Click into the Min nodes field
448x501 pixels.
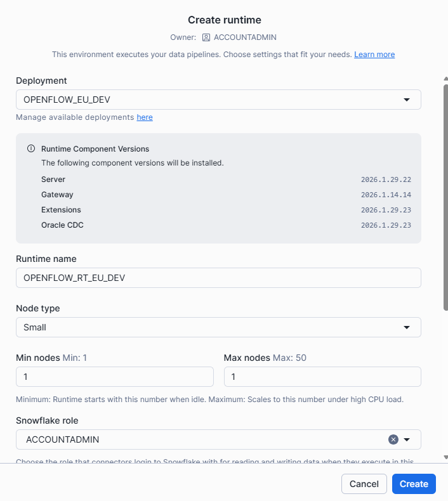pyautogui.click(x=114, y=377)
